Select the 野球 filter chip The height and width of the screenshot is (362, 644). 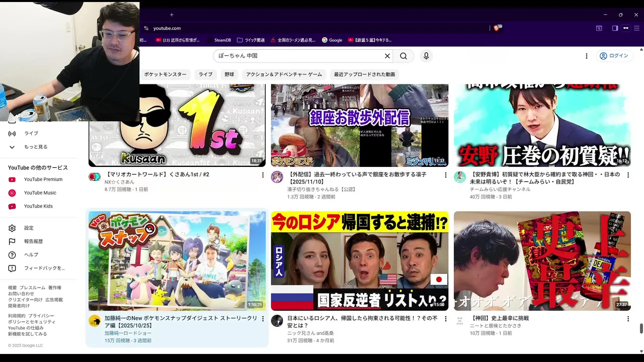229,74
